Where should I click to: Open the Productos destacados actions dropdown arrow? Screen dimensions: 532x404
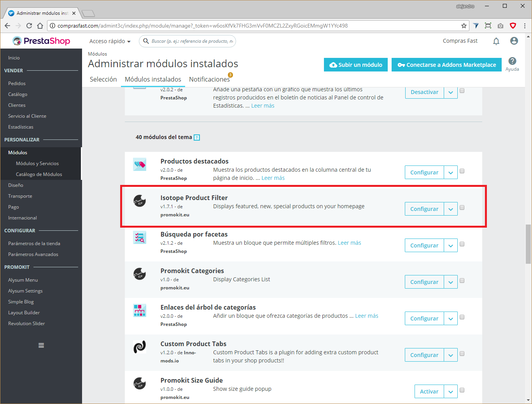[451, 172]
